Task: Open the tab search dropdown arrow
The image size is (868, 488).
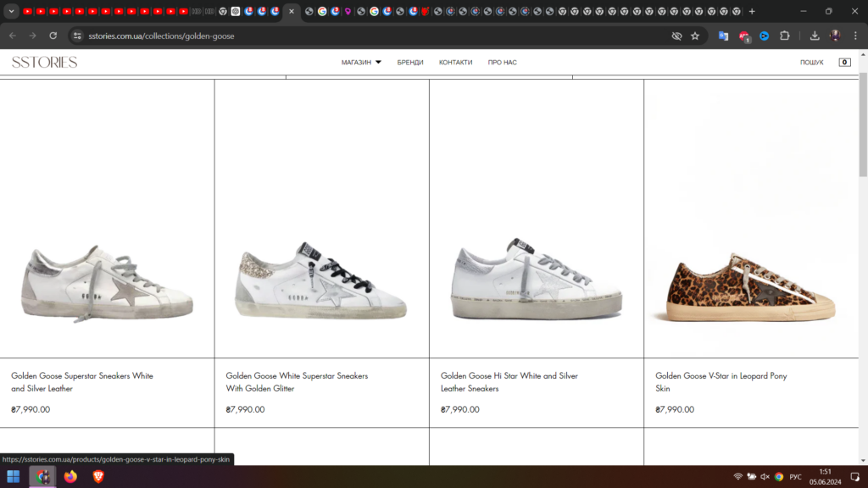Action: (x=11, y=11)
